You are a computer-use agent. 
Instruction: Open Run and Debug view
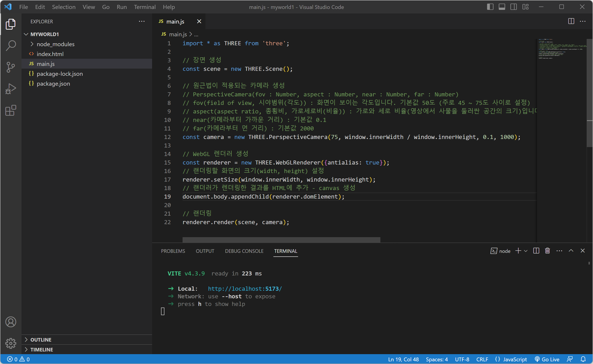point(11,89)
